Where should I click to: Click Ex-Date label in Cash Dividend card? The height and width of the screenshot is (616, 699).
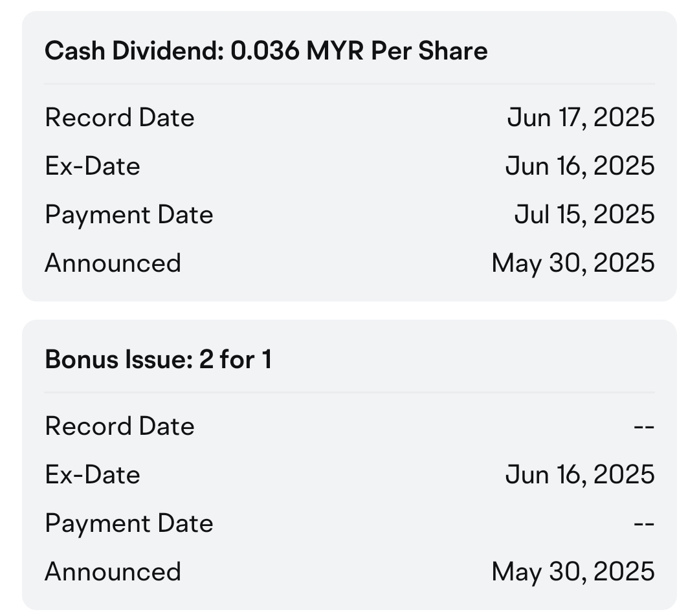pyautogui.click(x=93, y=166)
